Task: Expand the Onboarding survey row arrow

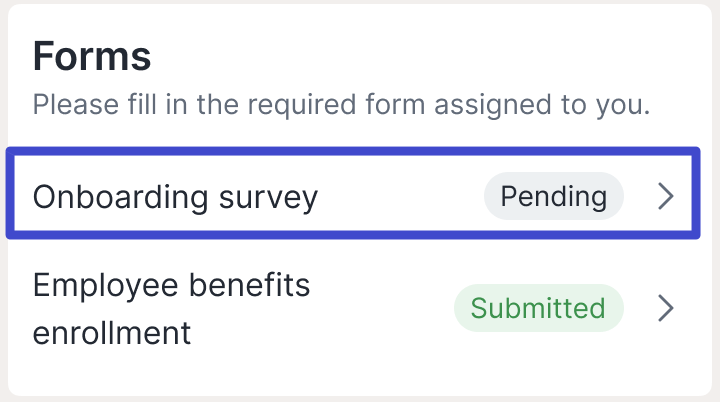Action: [x=666, y=196]
